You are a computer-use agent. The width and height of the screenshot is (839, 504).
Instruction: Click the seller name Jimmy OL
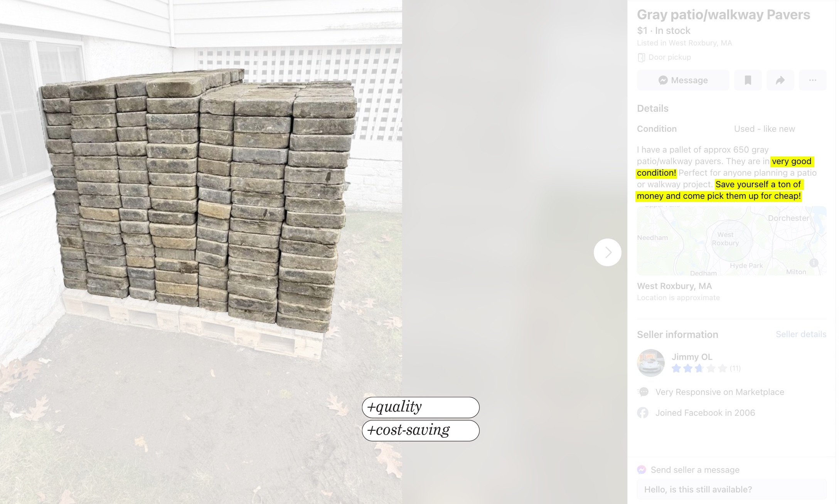click(x=692, y=357)
